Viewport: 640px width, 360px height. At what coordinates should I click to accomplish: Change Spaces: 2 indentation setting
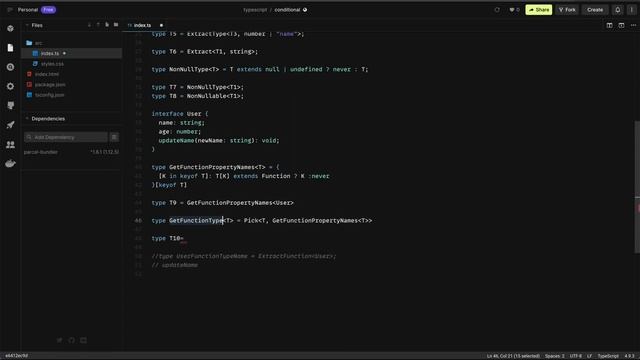pyautogui.click(x=555, y=356)
